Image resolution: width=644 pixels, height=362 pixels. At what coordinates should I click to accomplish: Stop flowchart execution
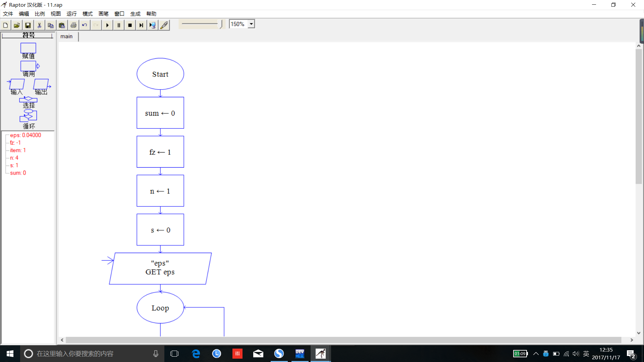(130, 25)
